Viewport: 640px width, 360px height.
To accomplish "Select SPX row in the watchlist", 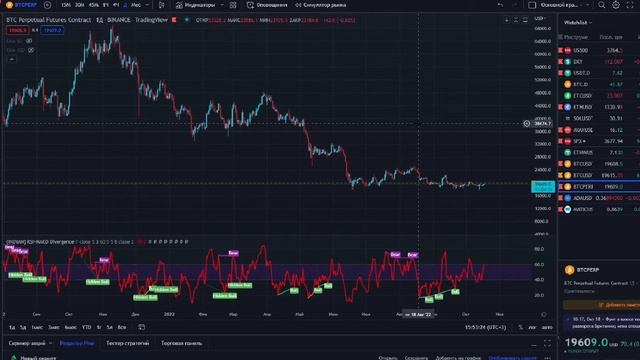I will pyautogui.click(x=599, y=141).
